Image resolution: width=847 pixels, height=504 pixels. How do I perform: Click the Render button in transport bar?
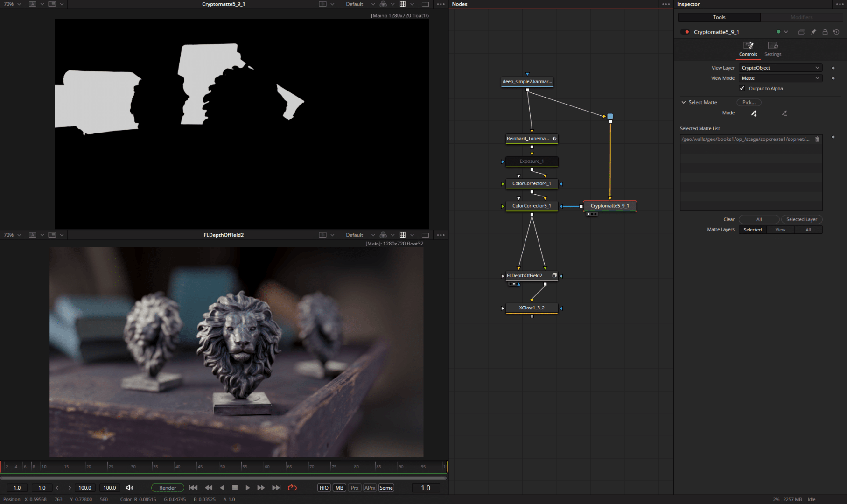tap(168, 488)
